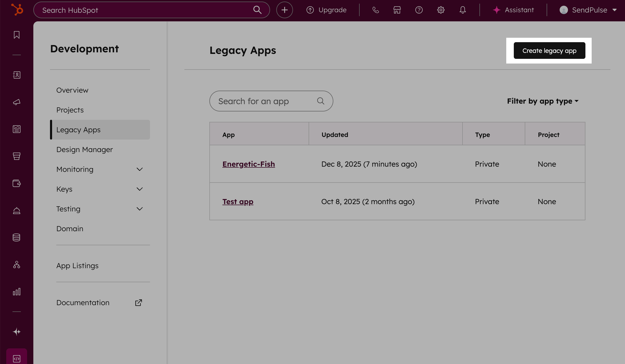The width and height of the screenshot is (625, 364).
Task: Click the phone calling icon
Action: click(375, 10)
